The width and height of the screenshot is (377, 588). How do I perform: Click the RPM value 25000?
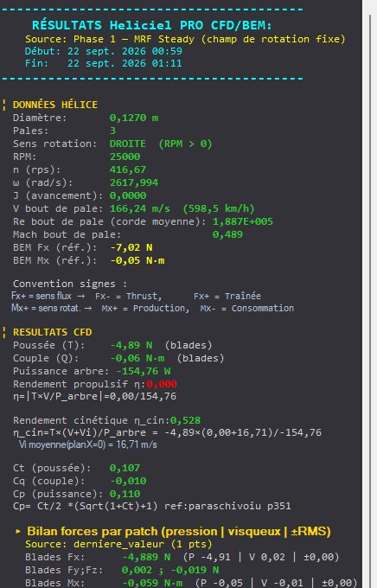tap(125, 157)
